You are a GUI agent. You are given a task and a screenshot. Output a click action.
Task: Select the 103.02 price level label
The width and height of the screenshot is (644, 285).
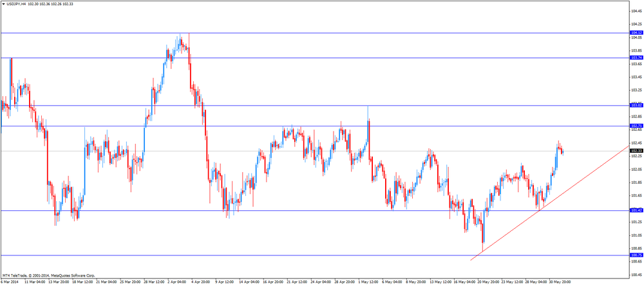click(x=636, y=106)
